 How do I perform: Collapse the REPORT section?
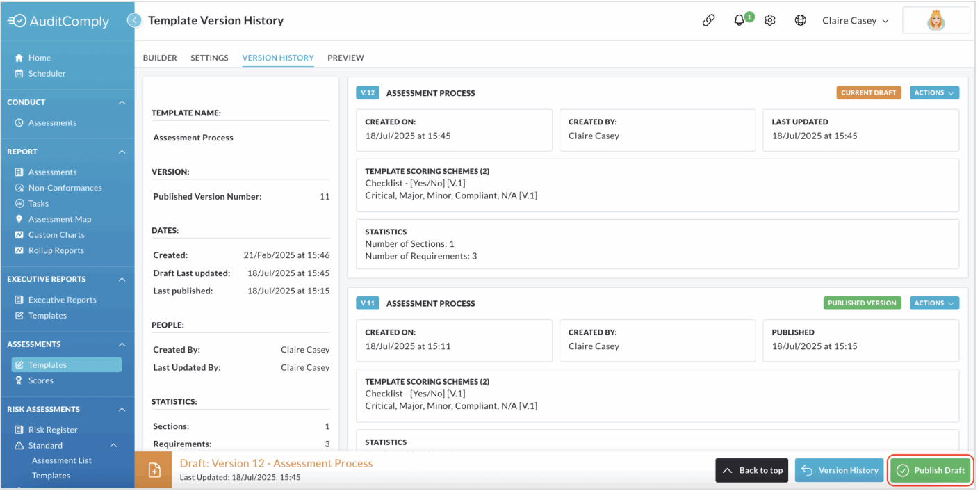[122, 152]
